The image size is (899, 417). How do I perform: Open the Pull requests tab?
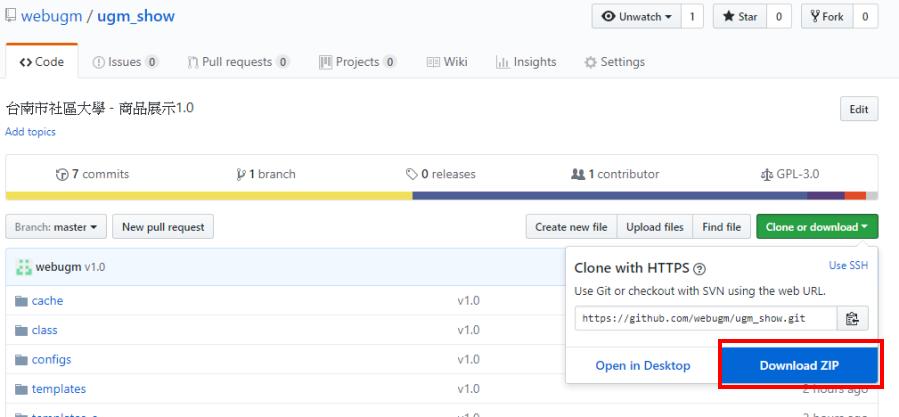click(x=238, y=62)
